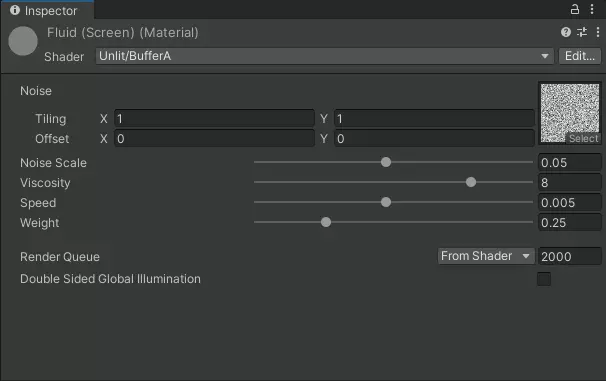606x381 pixels.
Task: Click Select on the Noise texture
Action: click(x=583, y=138)
